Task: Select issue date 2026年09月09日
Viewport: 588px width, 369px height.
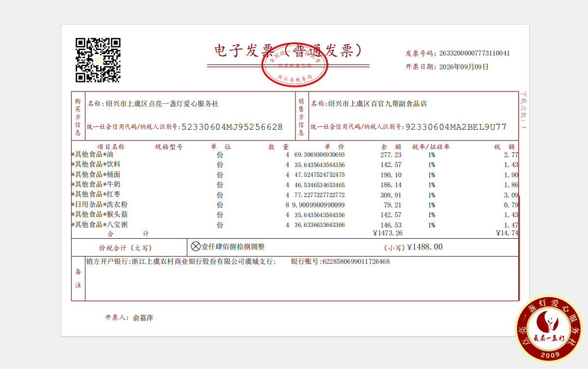Action: [x=464, y=67]
